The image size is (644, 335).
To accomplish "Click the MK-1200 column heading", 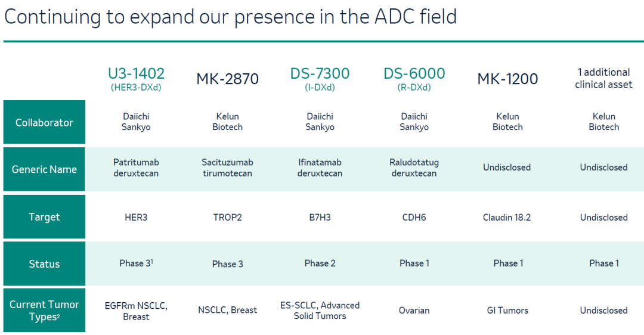I will (507, 79).
